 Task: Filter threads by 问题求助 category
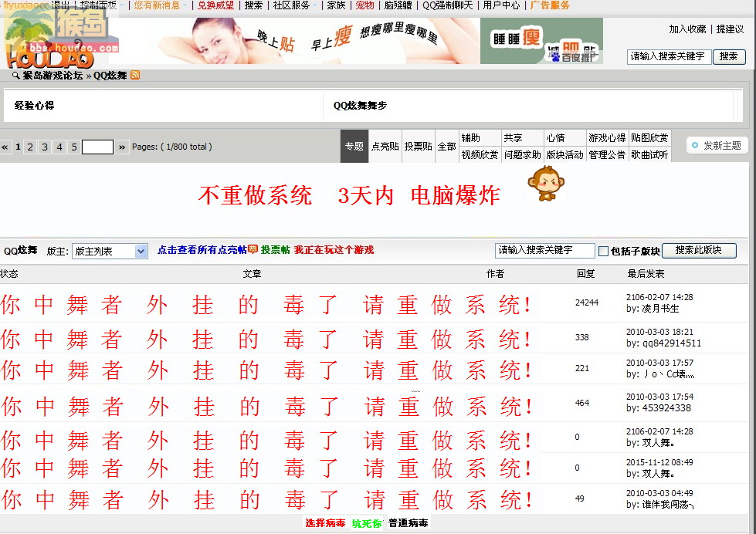(x=522, y=154)
